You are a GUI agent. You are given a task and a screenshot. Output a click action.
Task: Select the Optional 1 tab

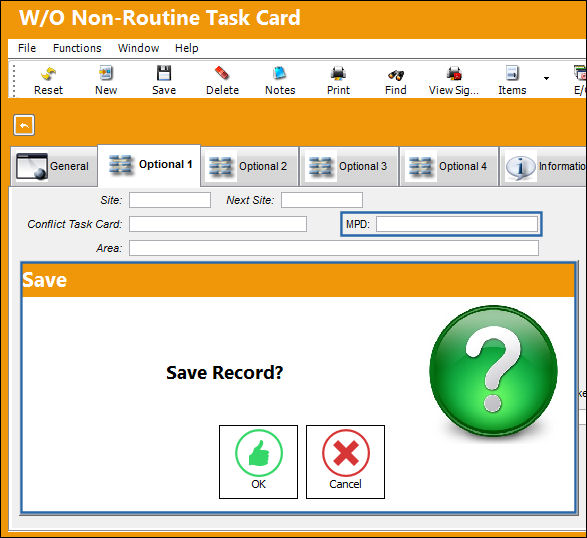point(149,165)
